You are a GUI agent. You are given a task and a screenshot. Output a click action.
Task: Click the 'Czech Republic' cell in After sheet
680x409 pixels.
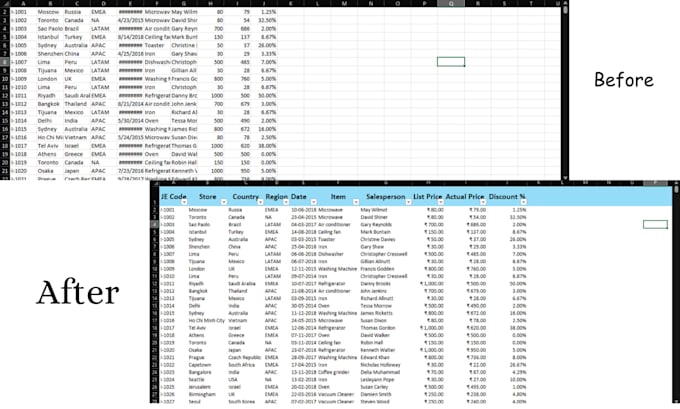click(245, 357)
